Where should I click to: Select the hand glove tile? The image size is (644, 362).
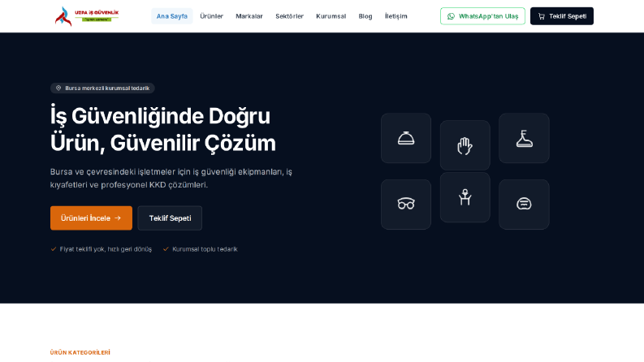point(465,145)
